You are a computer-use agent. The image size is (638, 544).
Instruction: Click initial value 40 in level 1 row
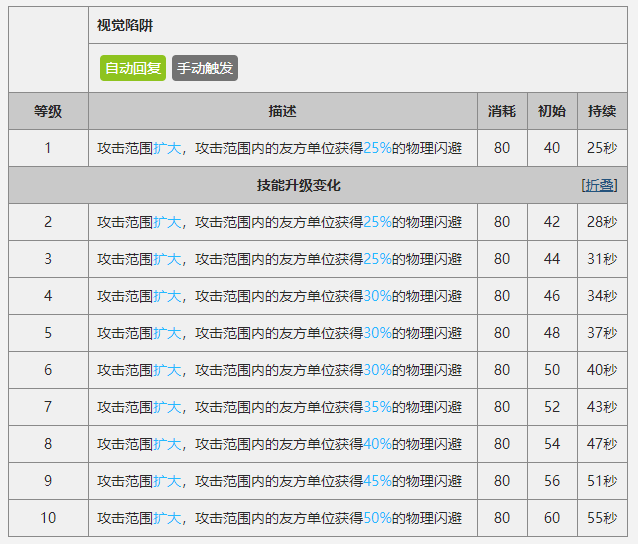[552, 148]
